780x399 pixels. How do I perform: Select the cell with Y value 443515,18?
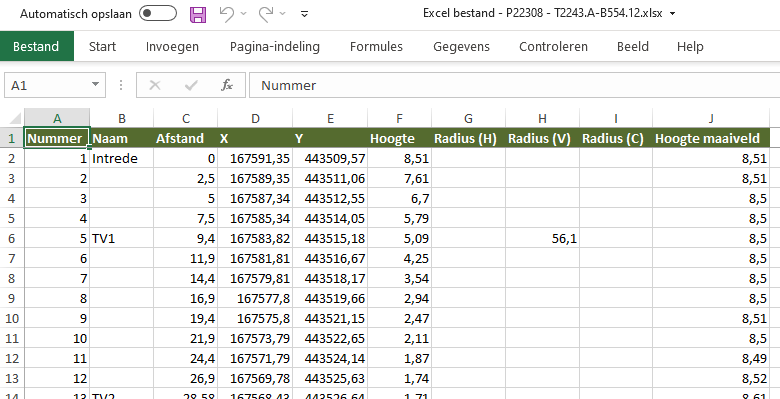tap(330, 238)
